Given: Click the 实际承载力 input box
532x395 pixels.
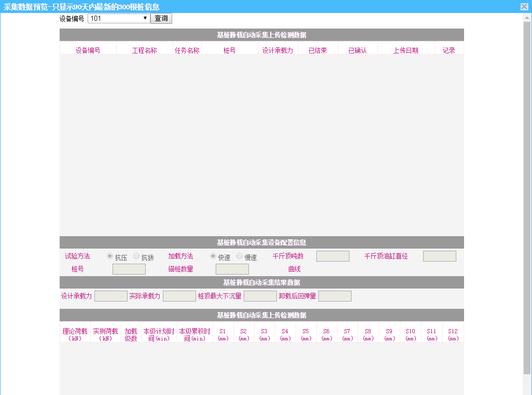Looking at the screenshot, I should tap(179, 296).
